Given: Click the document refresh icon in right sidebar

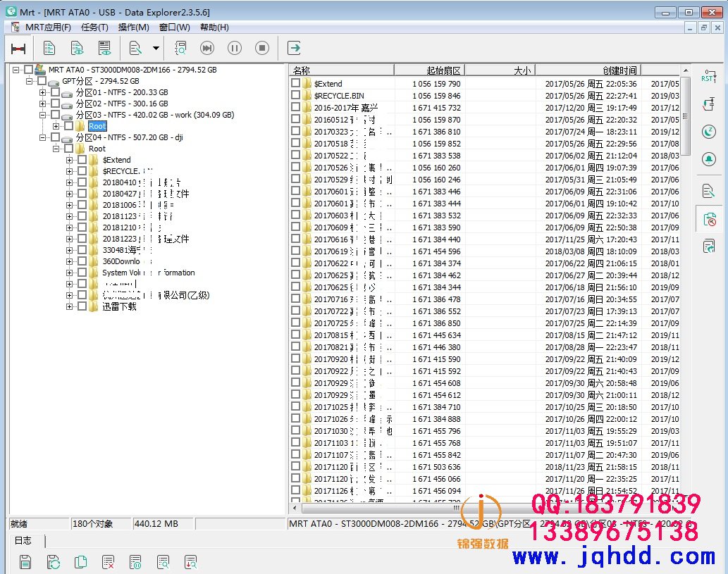Looking at the screenshot, I should 708,247.
